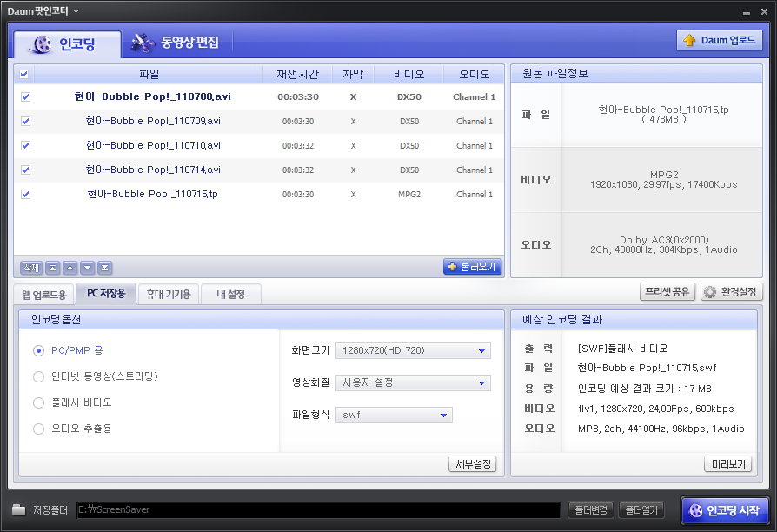Viewport: 777px width, 532px height.
Task: Click the 자막 column header
Action: (353, 75)
